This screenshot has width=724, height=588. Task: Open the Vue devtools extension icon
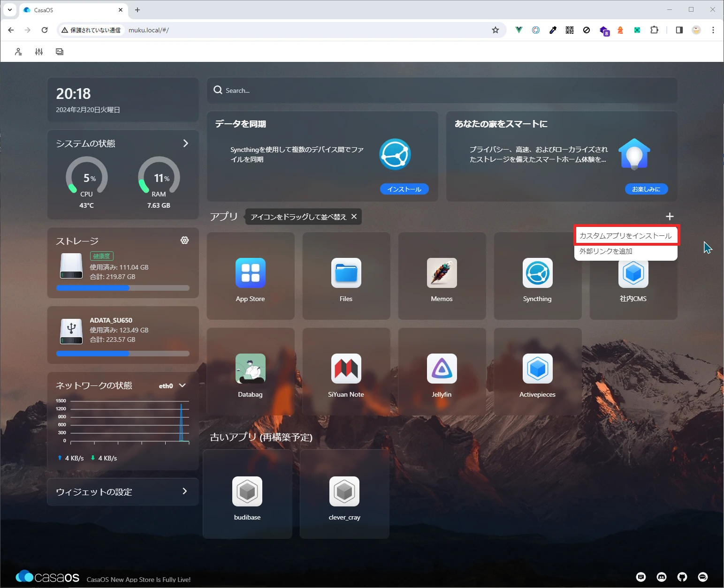[518, 30]
